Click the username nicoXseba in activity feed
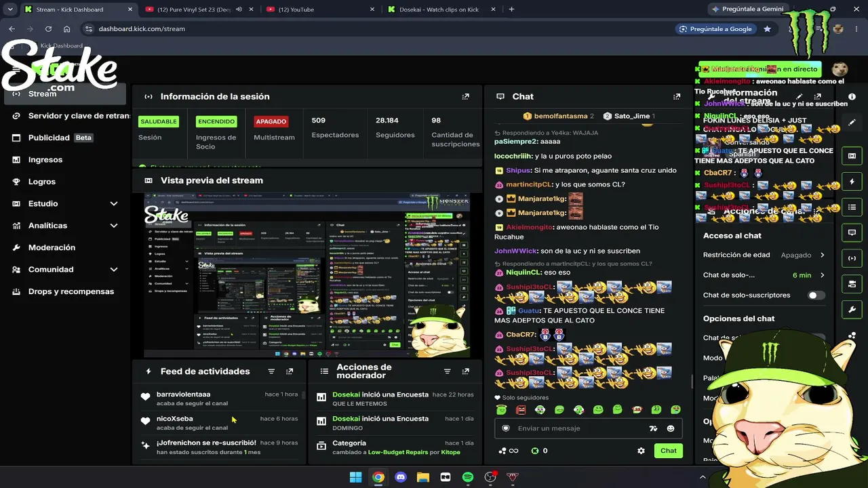Screen dimensions: 868x488 tap(174, 419)
